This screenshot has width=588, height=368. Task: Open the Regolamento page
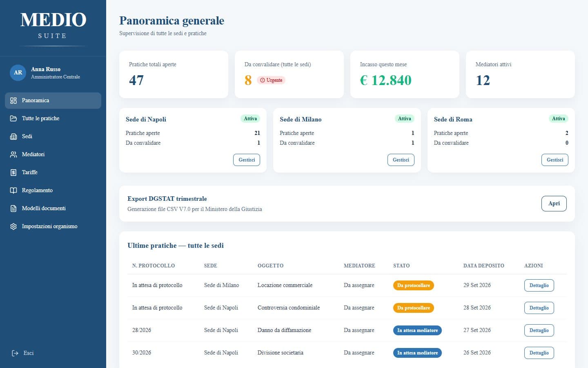point(53,191)
